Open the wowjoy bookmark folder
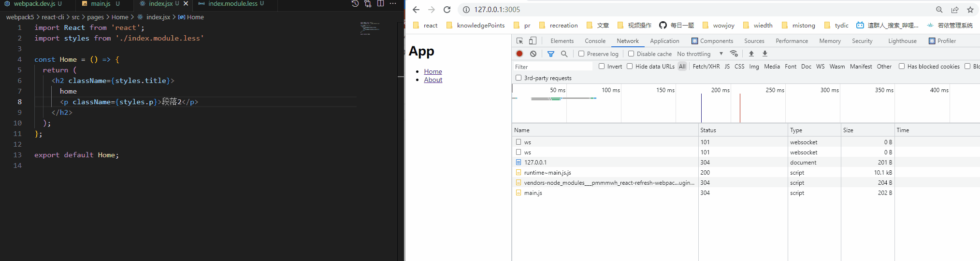The width and height of the screenshot is (980, 261). point(718,25)
